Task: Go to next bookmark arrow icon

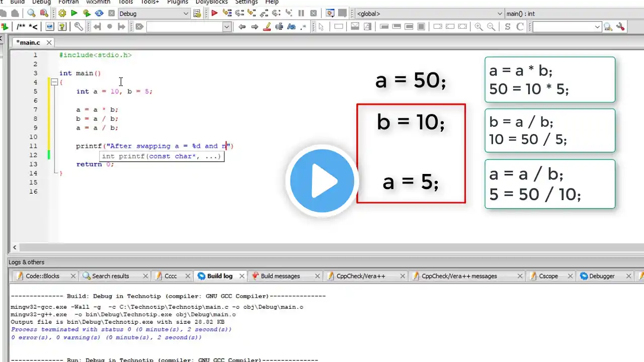Action: pyautogui.click(x=121, y=27)
